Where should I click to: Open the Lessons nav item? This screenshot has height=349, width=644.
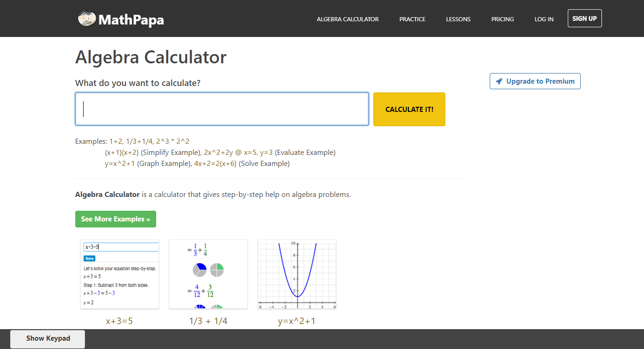coord(458,19)
